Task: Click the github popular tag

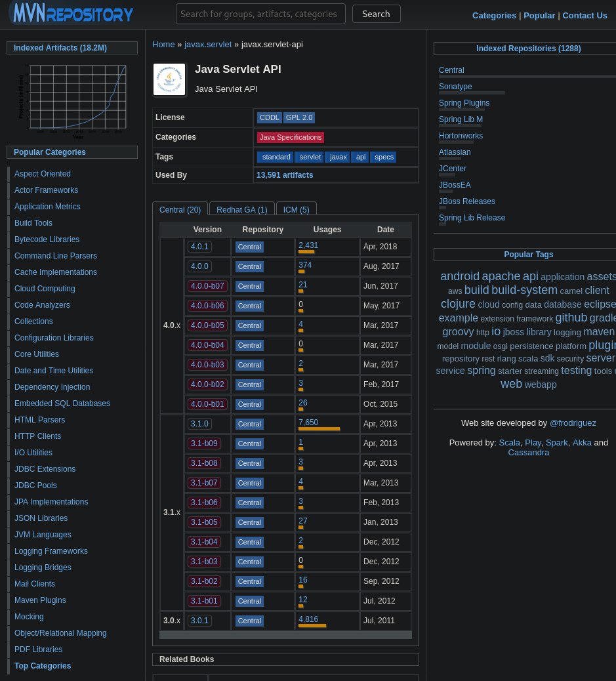Action: pyautogui.click(x=571, y=318)
